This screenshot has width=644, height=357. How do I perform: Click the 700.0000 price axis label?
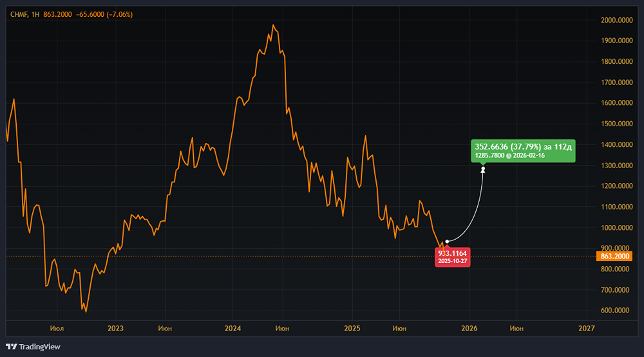614,290
